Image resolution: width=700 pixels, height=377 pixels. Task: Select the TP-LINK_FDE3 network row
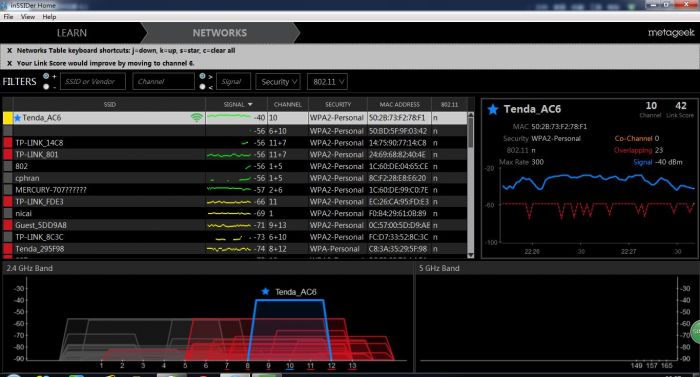235,201
